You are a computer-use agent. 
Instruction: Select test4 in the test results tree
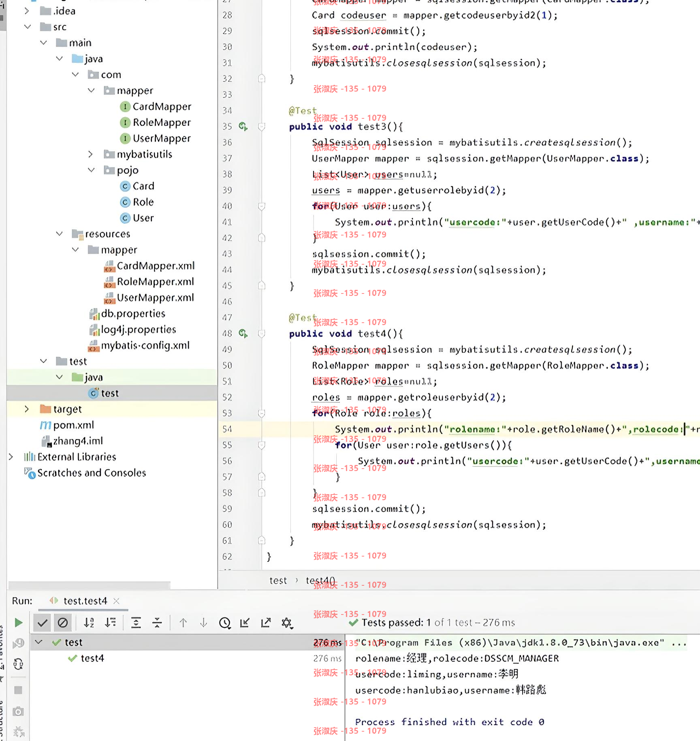coord(92,658)
